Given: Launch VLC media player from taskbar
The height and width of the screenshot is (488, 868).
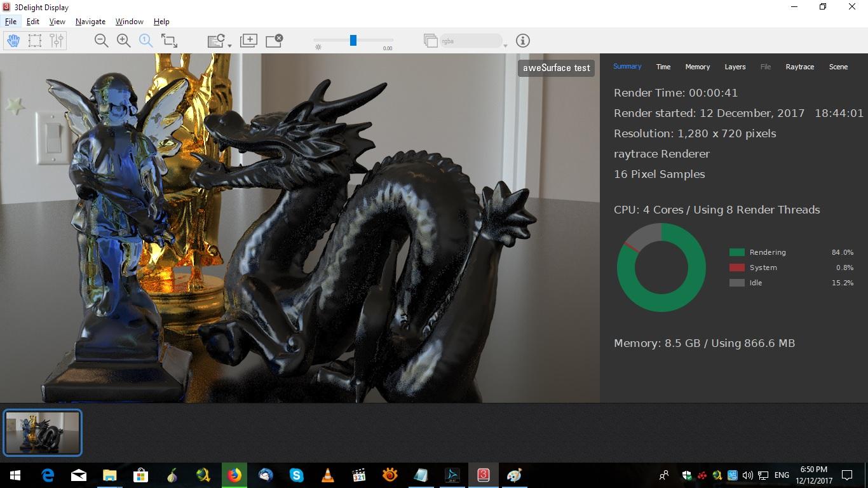Looking at the screenshot, I should click(328, 475).
